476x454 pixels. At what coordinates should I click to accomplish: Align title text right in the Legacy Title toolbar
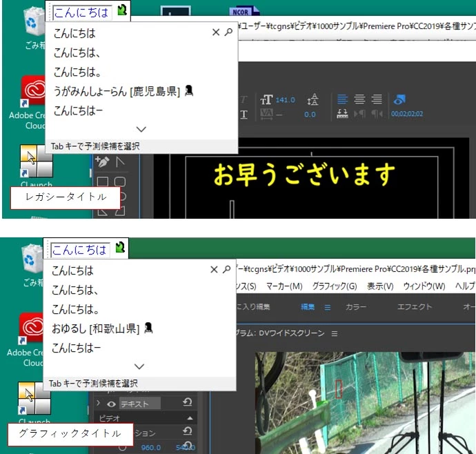pos(377,99)
